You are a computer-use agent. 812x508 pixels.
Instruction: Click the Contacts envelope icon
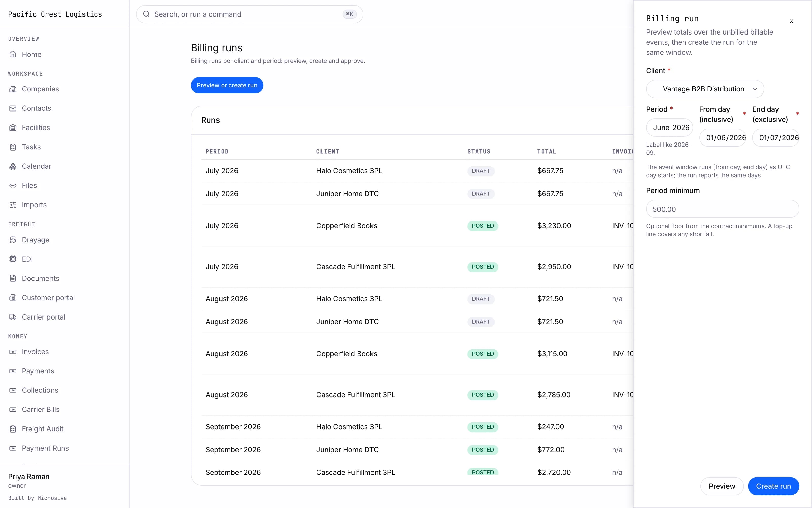coord(13,108)
